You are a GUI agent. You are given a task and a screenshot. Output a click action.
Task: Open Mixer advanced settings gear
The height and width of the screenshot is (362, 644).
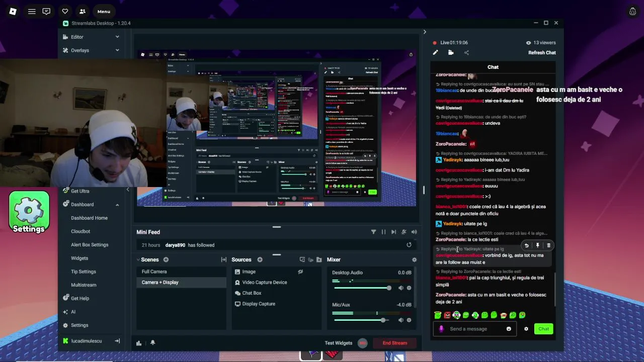(x=414, y=259)
